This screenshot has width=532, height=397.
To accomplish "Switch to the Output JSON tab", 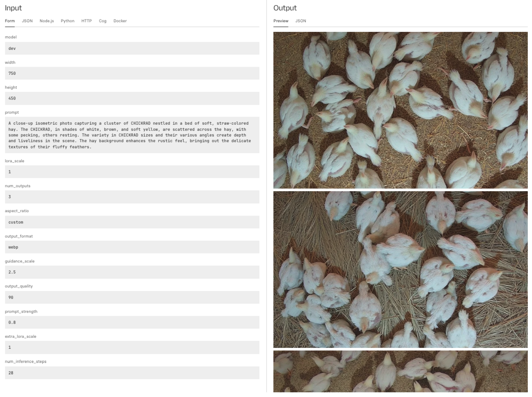I will [301, 21].
